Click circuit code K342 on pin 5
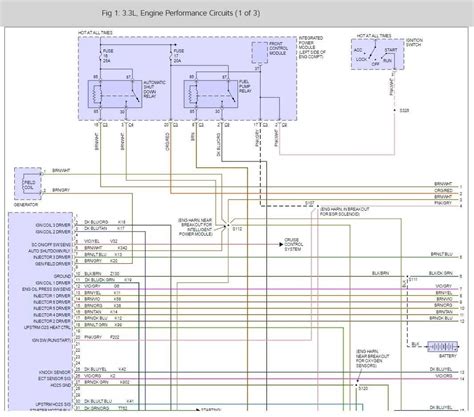The image size is (474, 417). tap(122, 248)
